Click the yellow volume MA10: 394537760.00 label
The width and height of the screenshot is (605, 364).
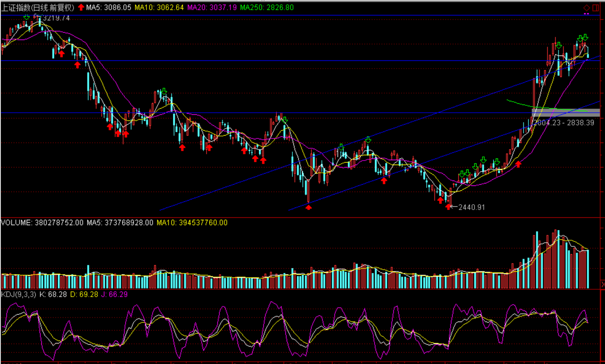(192, 223)
